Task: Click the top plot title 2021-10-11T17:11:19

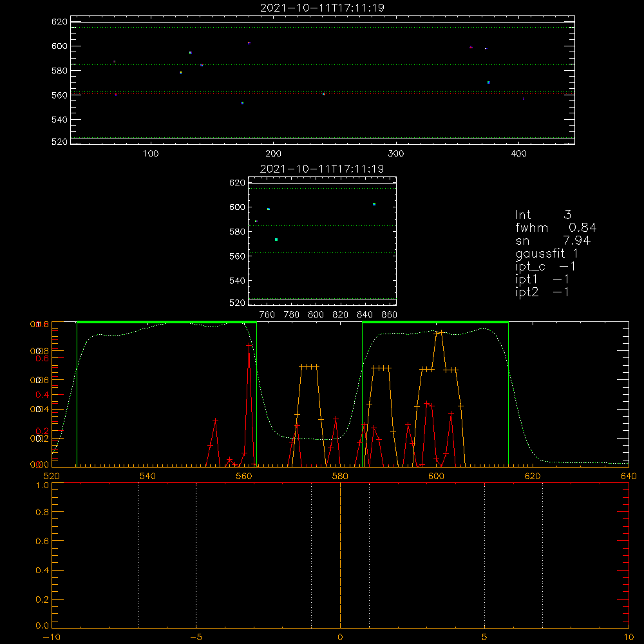Action: [x=323, y=8]
